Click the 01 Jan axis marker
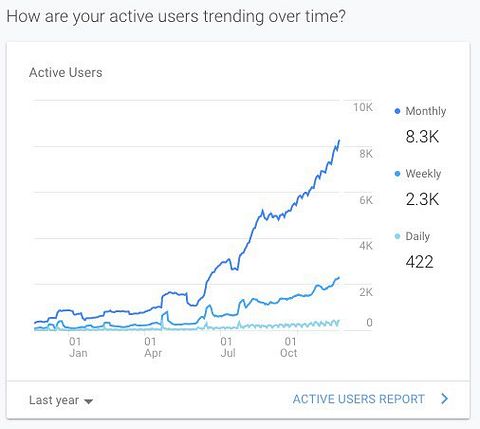 [78, 347]
